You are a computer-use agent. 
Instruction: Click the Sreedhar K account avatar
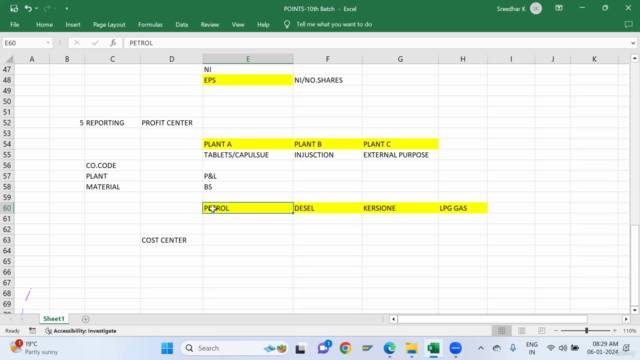tap(536, 9)
